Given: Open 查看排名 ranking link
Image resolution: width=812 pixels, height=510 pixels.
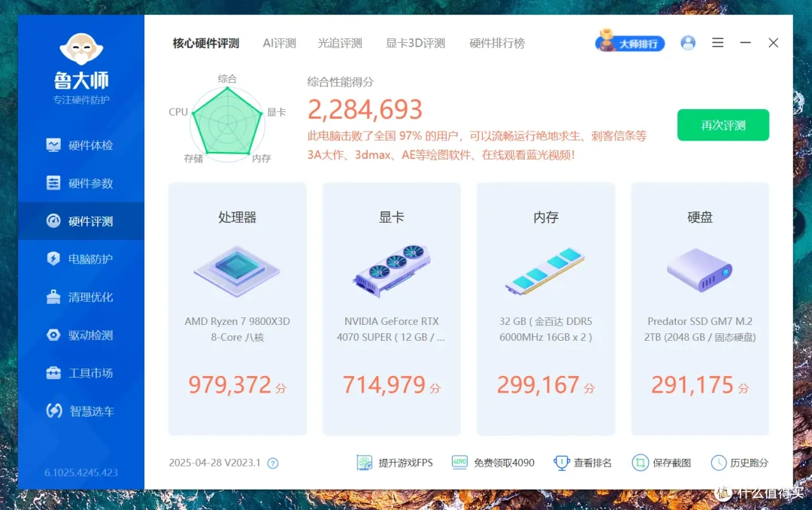Looking at the screenshot, I should coord(583,463).
